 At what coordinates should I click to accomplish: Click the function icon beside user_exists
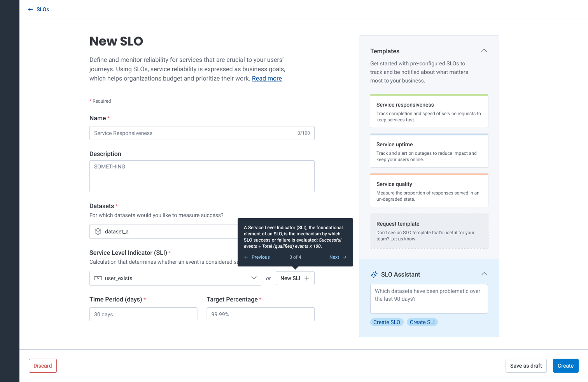98,278
